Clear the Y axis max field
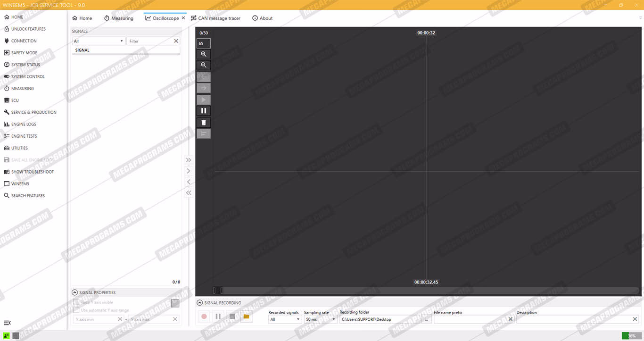The height and width of the screenshot is (341, 644). tap(175, 319)
